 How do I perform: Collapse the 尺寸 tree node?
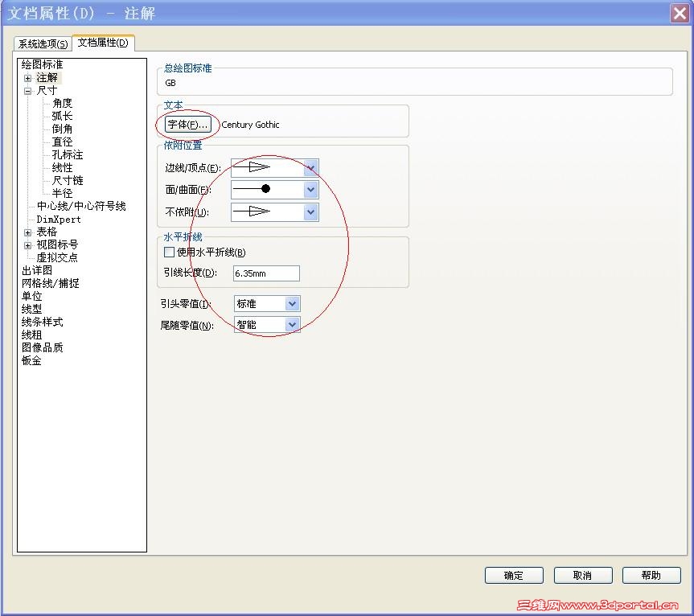tap(27, 91)
